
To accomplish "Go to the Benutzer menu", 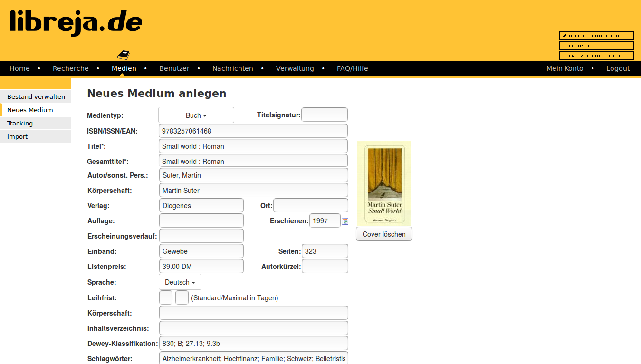I will point(174,68).
